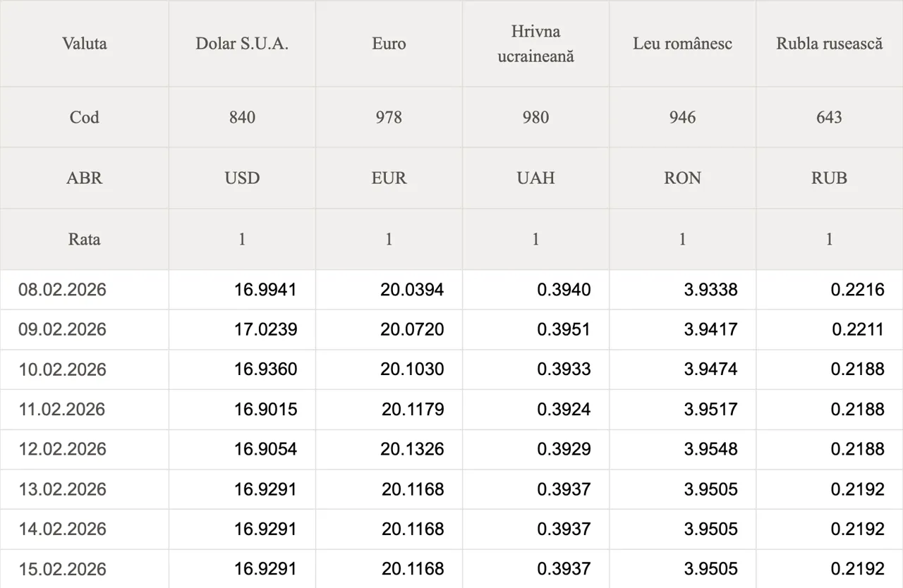Select the Leu românesc header cell
Screen dimensions: 903x588
pyautogui.click(x=682, y=44)
